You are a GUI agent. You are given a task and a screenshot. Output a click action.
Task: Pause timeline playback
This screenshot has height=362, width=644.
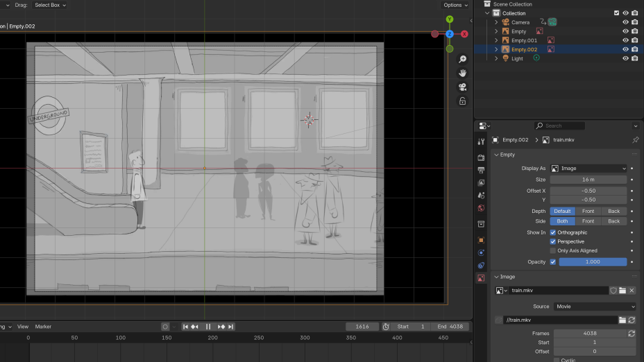coord(208,327)
